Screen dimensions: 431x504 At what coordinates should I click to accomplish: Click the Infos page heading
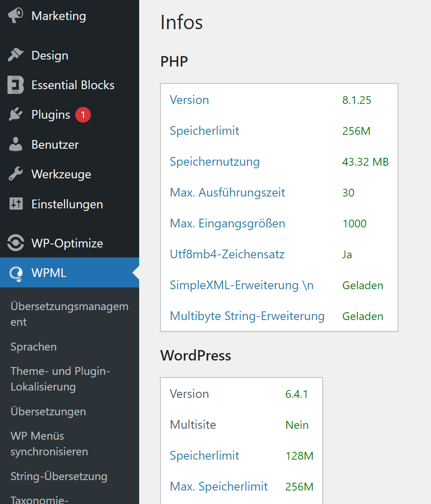182,22
